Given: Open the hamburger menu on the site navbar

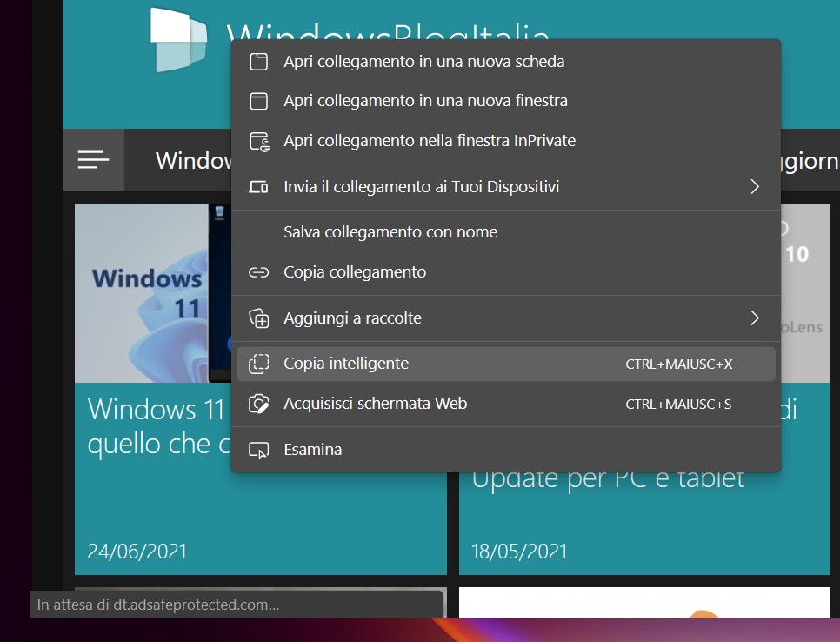Looking at the screenshot, I should point(93,160).
